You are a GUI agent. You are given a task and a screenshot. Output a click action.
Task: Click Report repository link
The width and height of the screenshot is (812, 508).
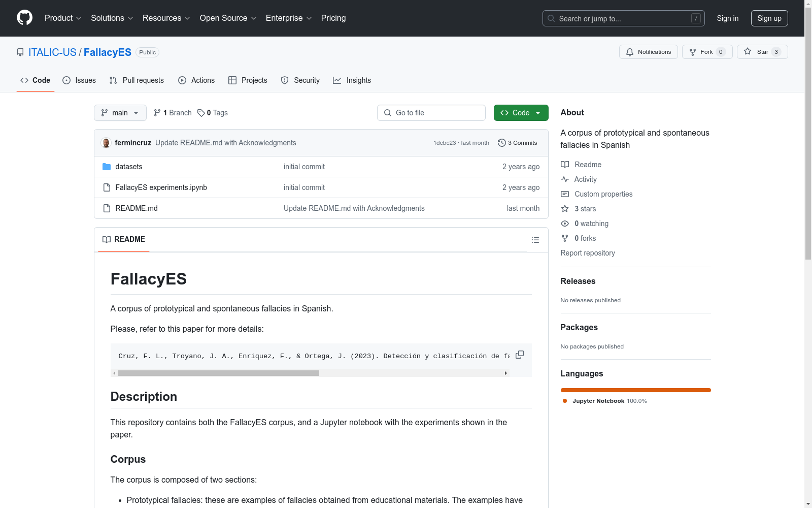[x=588, y=253]
